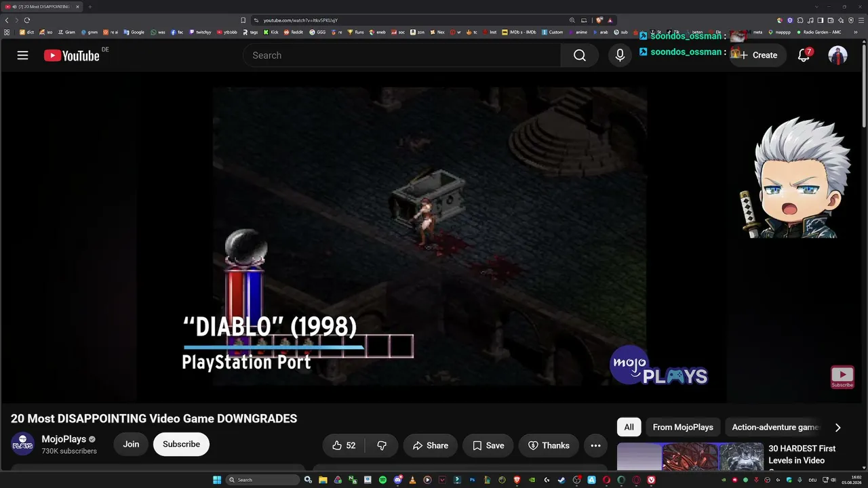The image size is (868, 488).
Task: Select the Action-adventure games chip
Action: (776, 427)
